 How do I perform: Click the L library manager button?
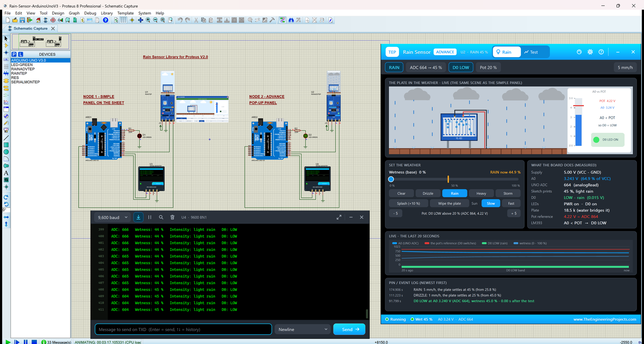(x=21, y=54)
